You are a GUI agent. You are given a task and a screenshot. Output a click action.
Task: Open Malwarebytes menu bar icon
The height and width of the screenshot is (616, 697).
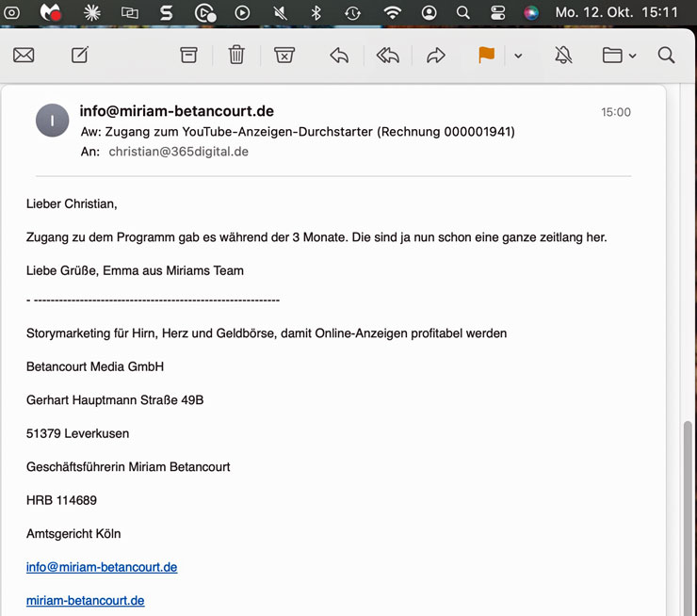(50, 12)
